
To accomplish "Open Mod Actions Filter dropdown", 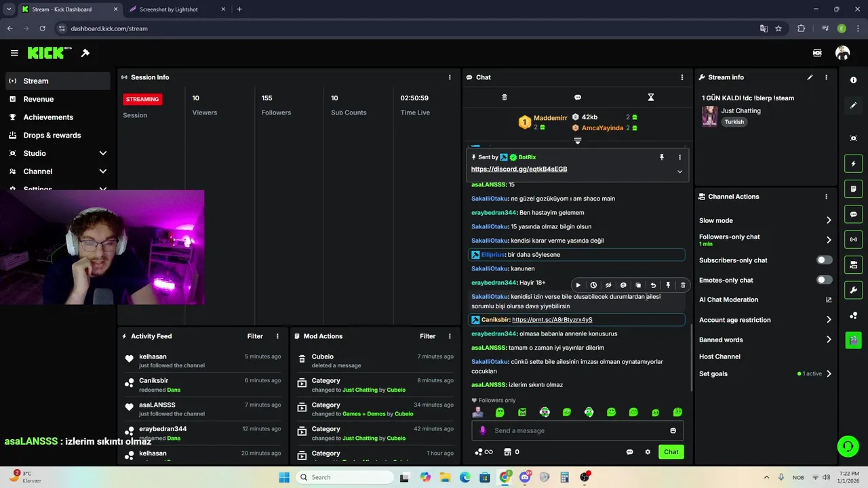I will 427,336.
